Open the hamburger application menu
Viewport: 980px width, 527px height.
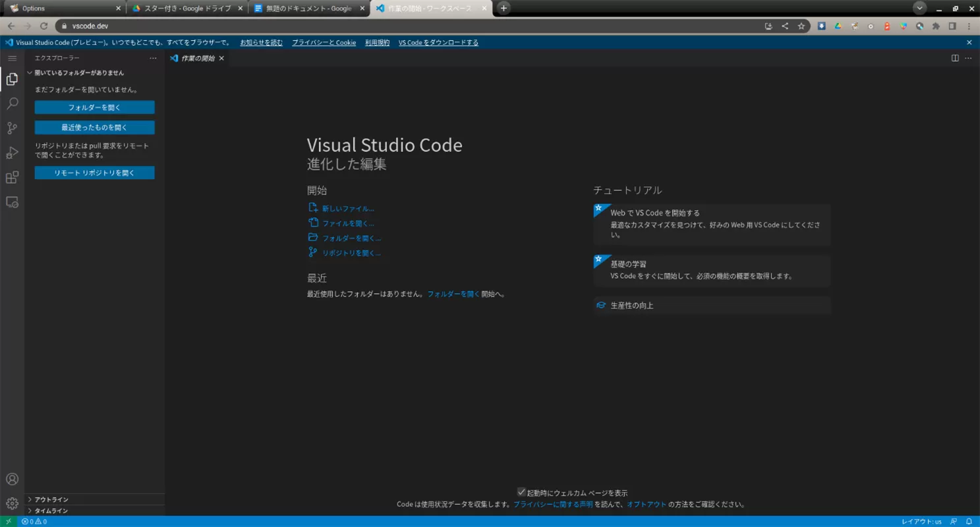coord(12,58)
